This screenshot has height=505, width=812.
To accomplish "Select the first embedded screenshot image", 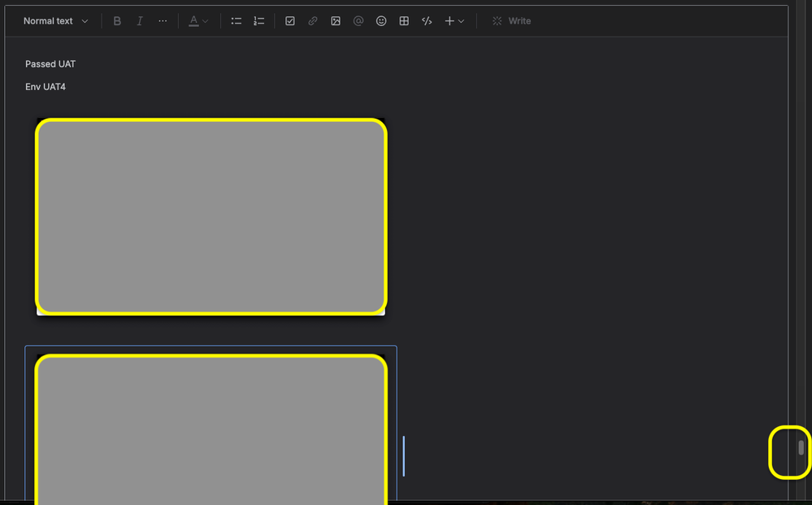I will coord(211,216).
